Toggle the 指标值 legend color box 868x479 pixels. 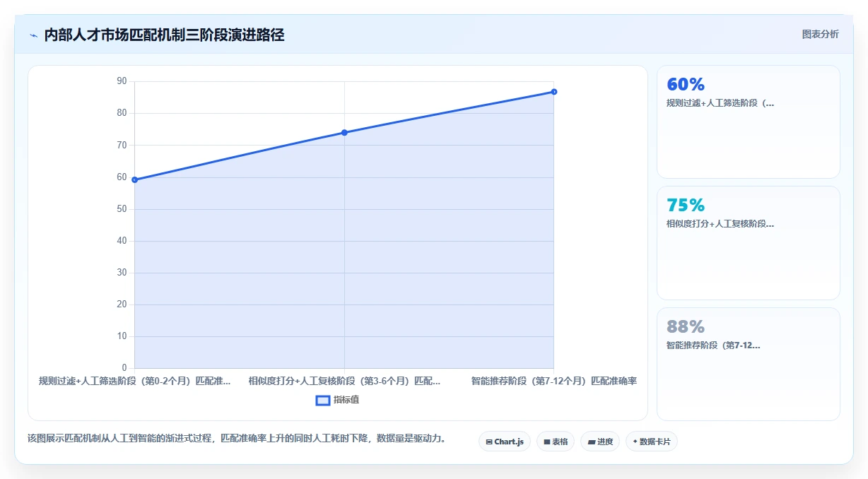coord(323,400)
